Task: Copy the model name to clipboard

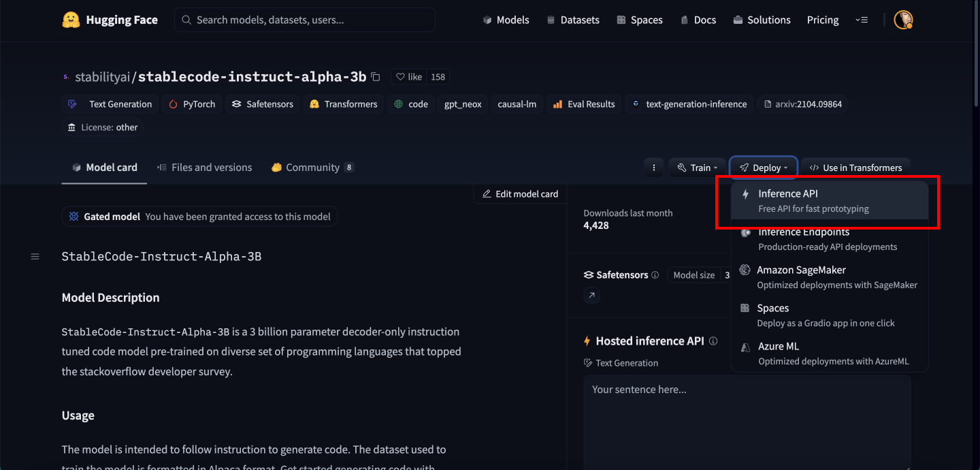Action: click(x=376, y=77)
